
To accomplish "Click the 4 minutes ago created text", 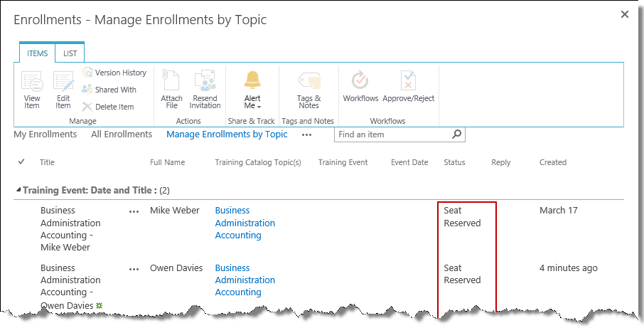I will tap(569, 268).
